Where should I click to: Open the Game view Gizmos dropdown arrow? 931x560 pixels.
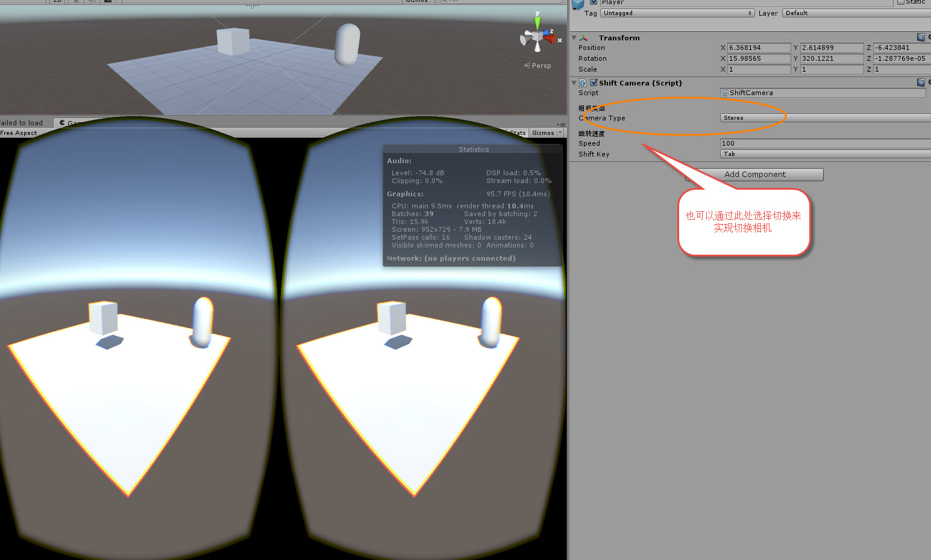tap(560, 132)
